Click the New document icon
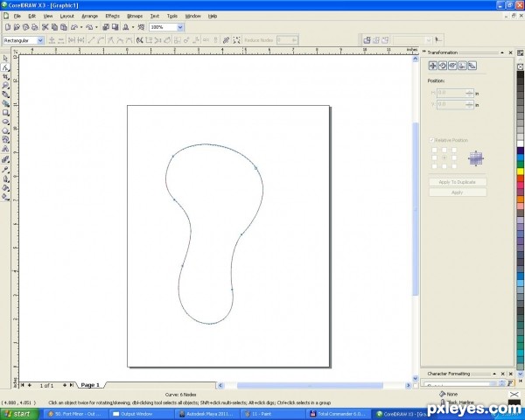The image size is (525, 420). 8,27
